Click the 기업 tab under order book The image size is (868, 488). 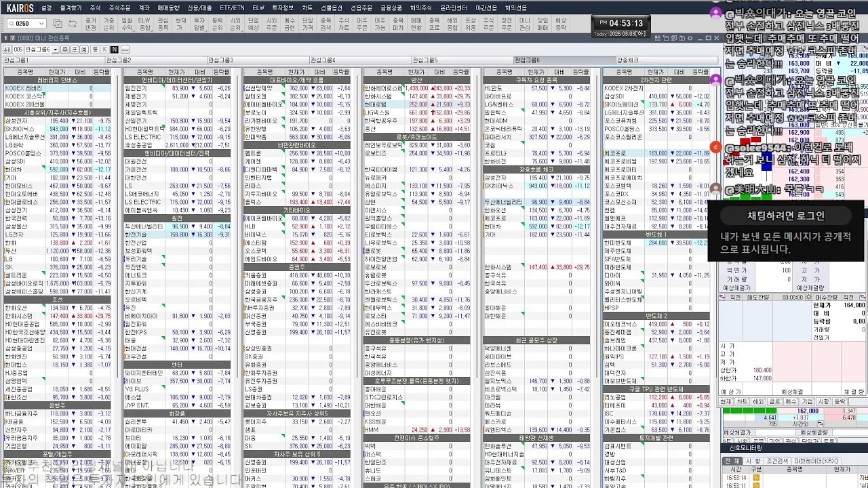coord(807,402)
